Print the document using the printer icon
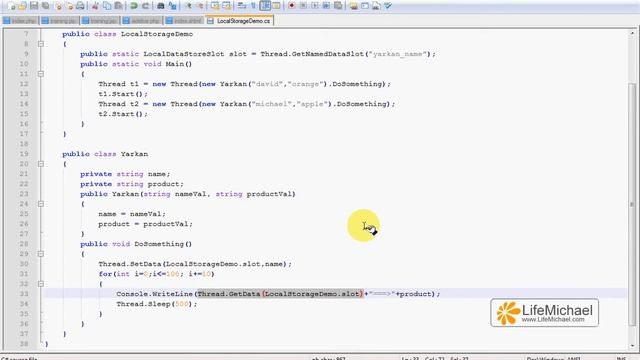 coord(80,6)
